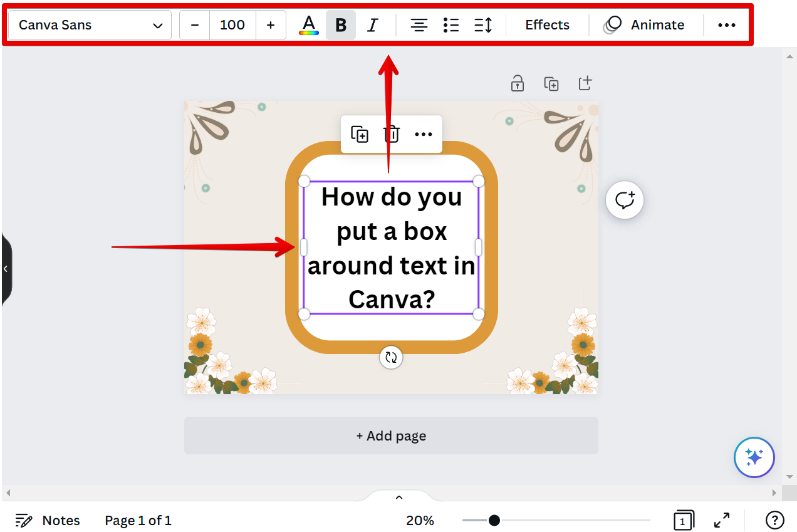Image resolution: width=797 pixels, height=532 pixels.
Task: Toggle bold formatting off
Action: click(x=341, y=25)
